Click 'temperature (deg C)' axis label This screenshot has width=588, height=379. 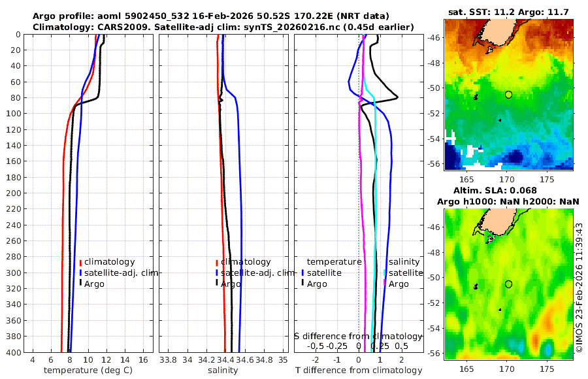click(88, 371)
